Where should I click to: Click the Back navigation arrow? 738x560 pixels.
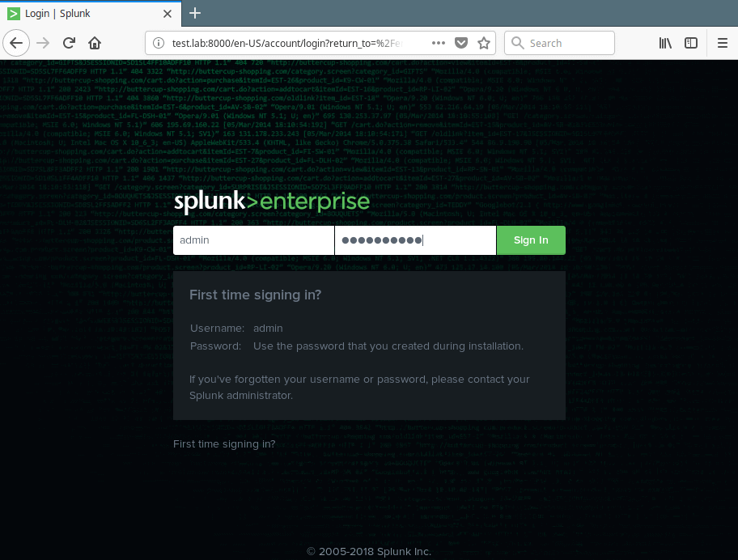click(x=17, y=43)
